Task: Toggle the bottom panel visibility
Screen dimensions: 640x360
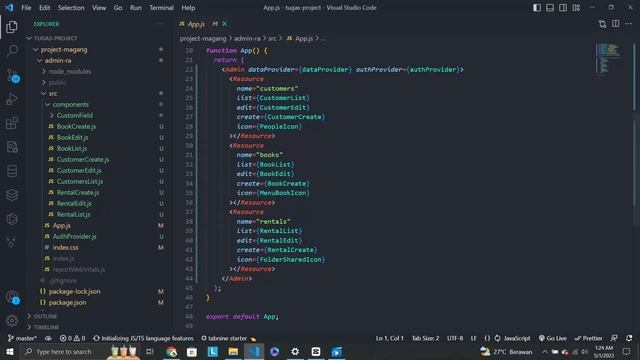Action: 550,8
